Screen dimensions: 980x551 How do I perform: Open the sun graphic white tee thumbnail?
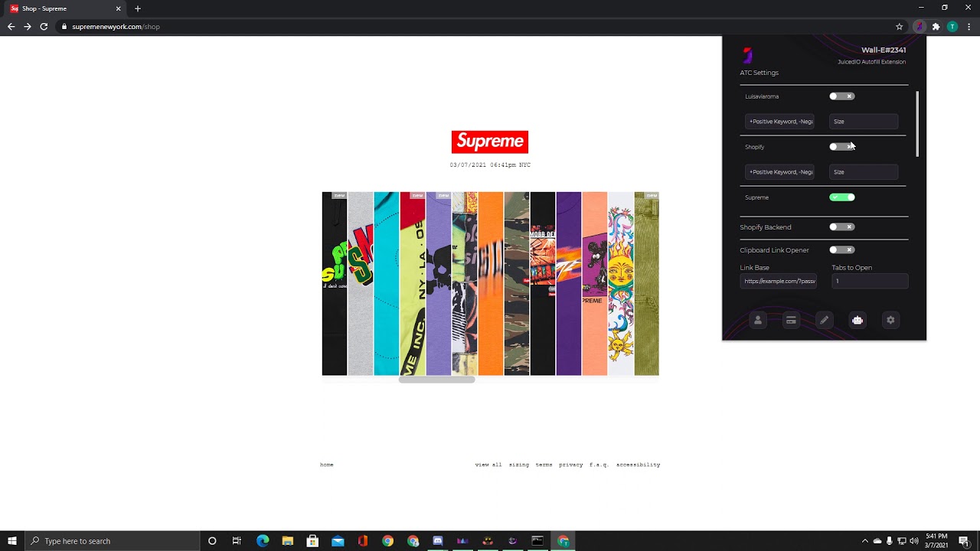pyautogui.click(x=621, y=284)
